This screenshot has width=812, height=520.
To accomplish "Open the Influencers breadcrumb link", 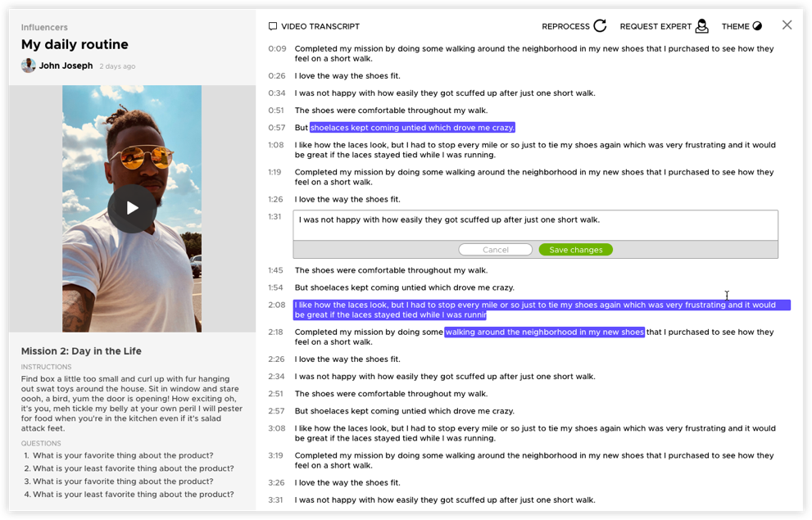I will tap(44, 27).
